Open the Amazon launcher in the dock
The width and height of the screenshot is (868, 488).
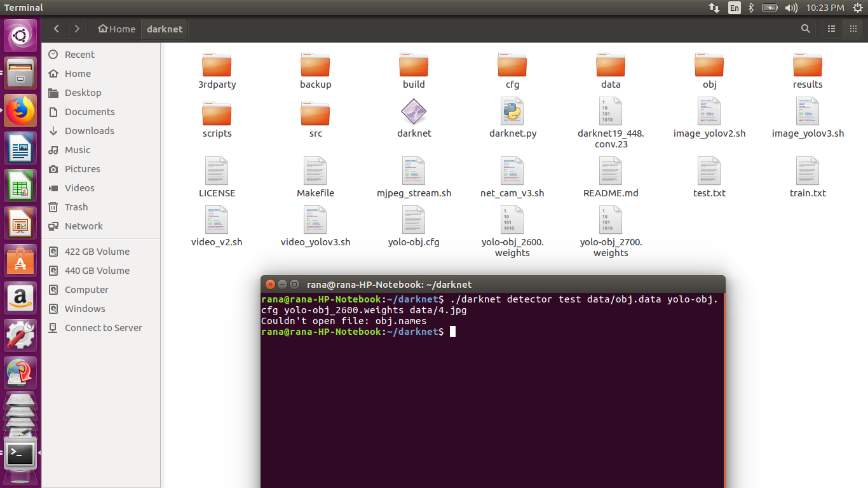click(x=20, y=297)
